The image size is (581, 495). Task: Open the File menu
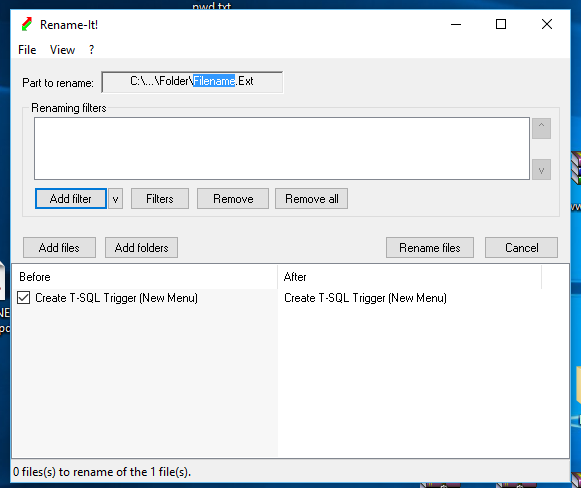27,50
